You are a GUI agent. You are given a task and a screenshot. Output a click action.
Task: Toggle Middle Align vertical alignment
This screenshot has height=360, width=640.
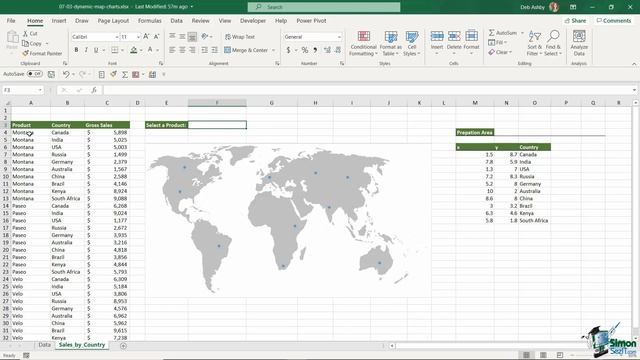point(182,37)
